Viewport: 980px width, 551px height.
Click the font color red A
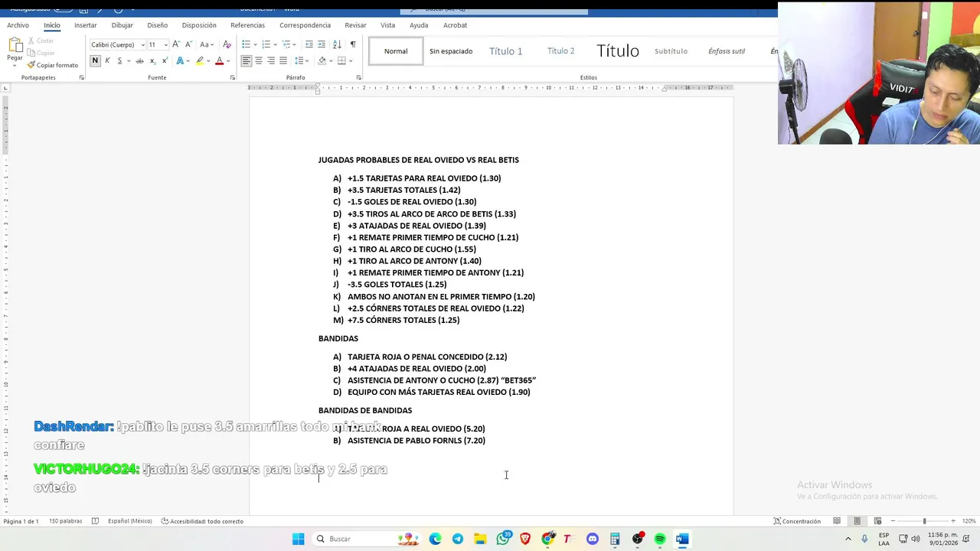pos(219,60)
